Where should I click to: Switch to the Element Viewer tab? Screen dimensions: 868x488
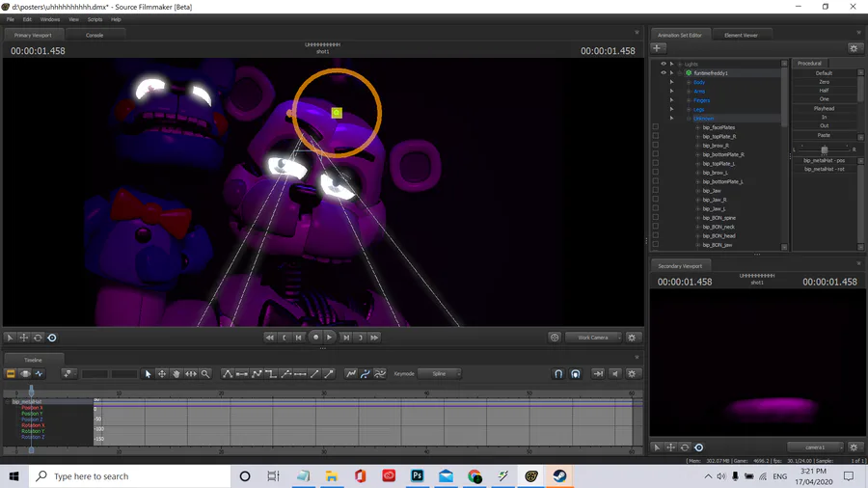click(x=741, y=35)
